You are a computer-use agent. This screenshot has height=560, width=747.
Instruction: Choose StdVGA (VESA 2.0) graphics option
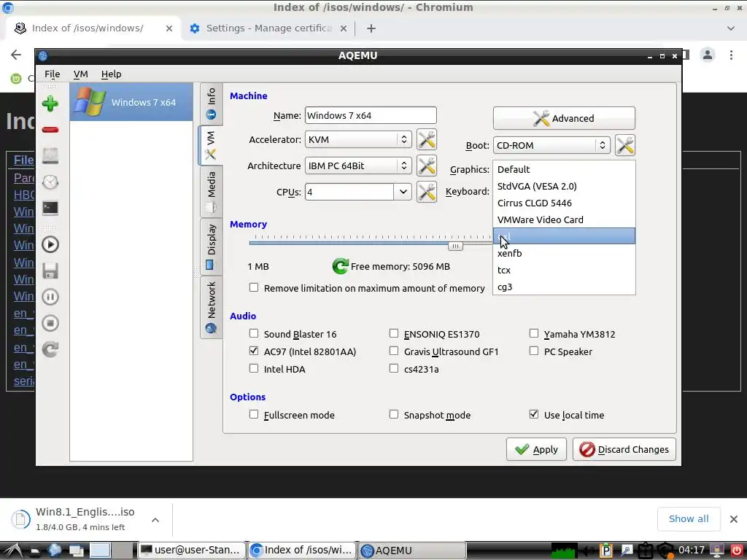(564, 186)
